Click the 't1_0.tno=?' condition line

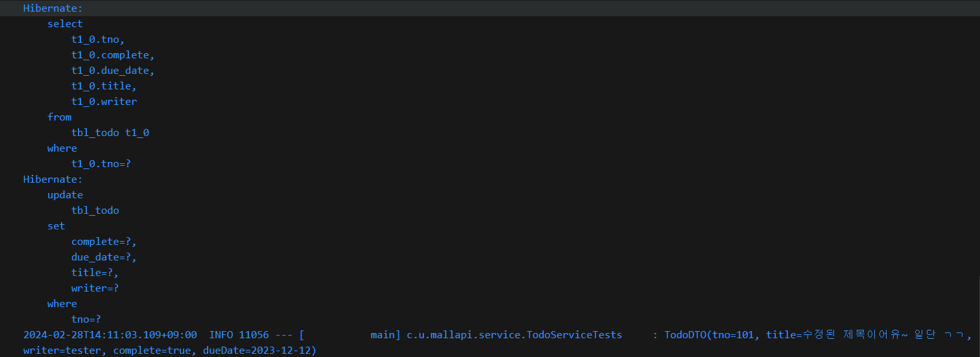point(101,164)
